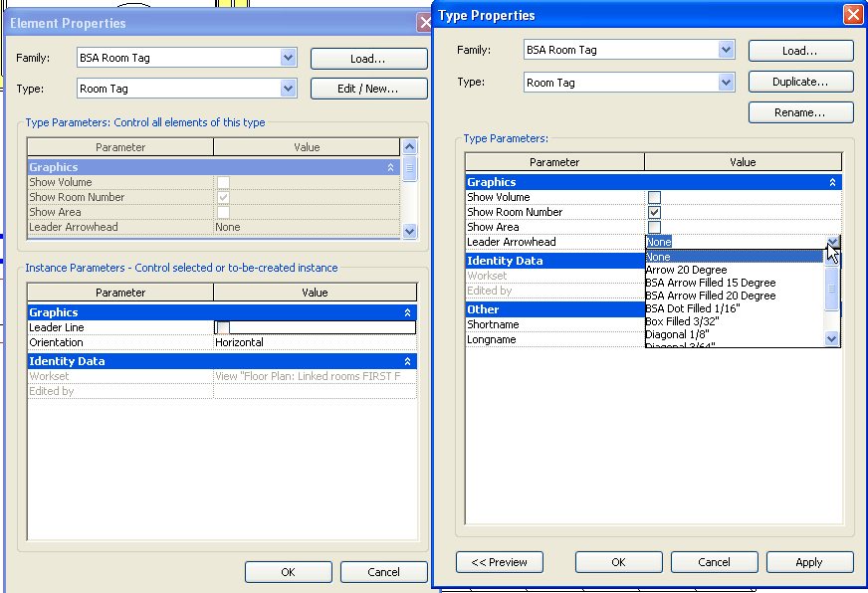
Task: Click the Leader Line parameter label
Action: (x=57, y=327)
